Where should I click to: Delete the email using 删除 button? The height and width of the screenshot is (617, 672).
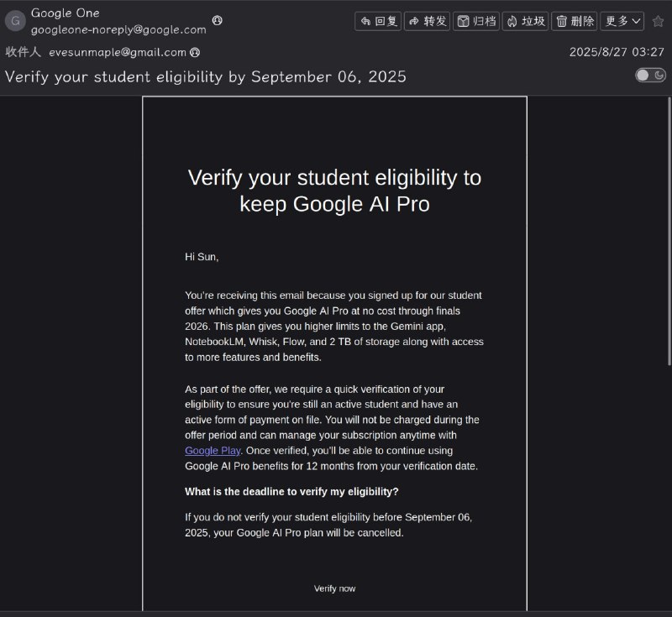(x=575, y=21)
